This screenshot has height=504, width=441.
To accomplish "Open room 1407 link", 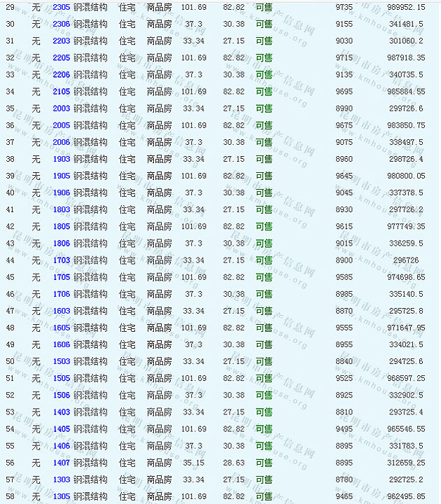I will coord(61,463).
